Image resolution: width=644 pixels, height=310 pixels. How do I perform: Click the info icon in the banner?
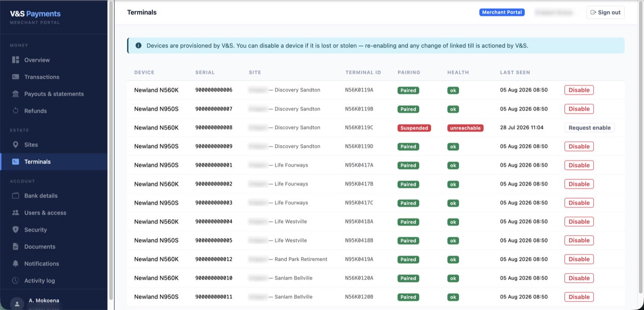click(x=138, y=46)
